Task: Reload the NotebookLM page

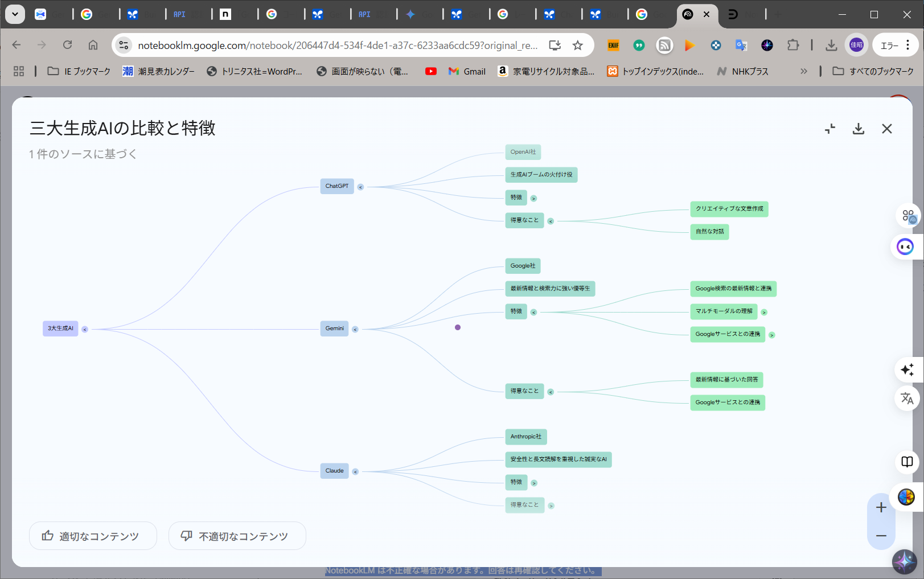Action: coord(67,45)
